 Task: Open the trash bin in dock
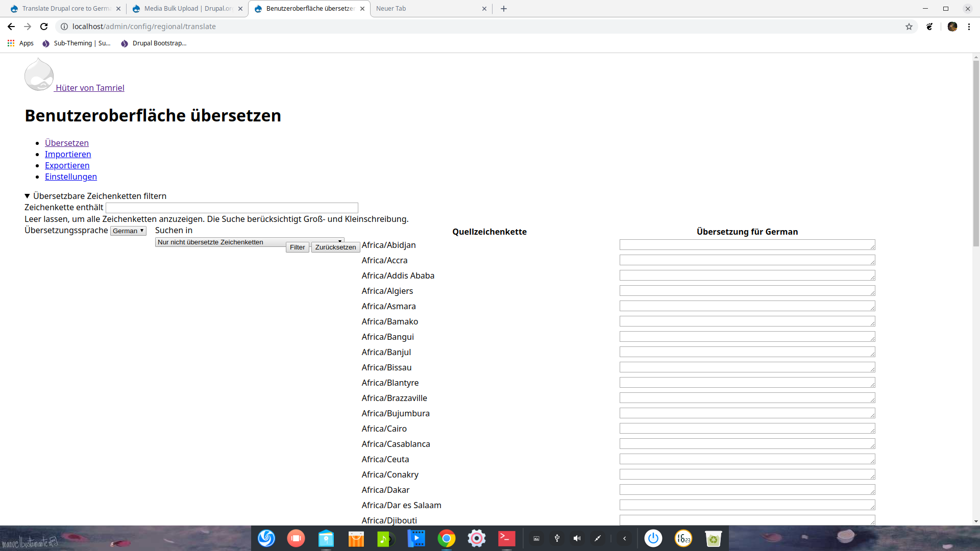pyautogui.click(x=713, y=538)
